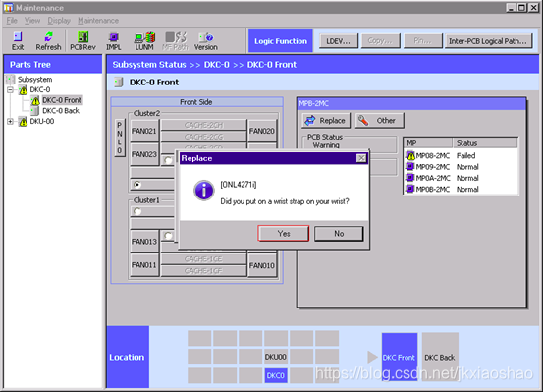Select DKC-0 Back in Parts Tree
This screenshot has width=543, height=392.
tap(61, 111)
